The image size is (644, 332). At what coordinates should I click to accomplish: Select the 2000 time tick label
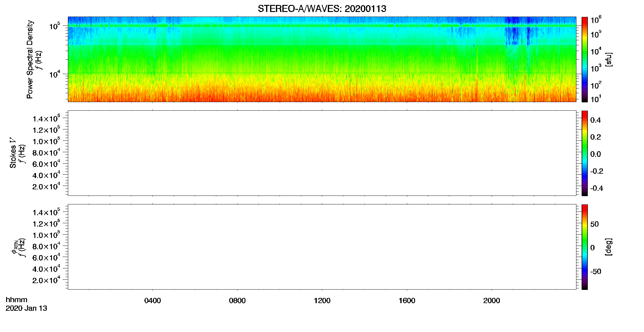[492, 301]
